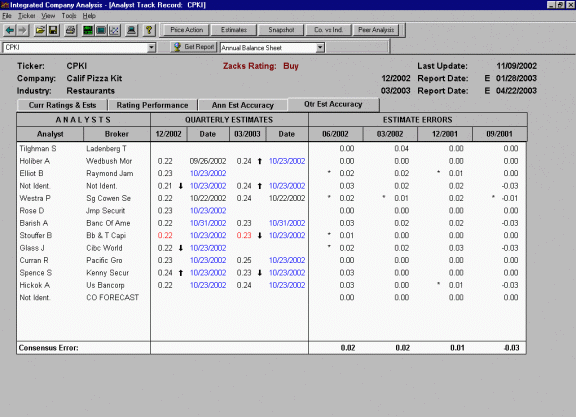Screen dimensions: 576x417
Task: Click broker name Wedbush Mor
Action: pos(109,161)
